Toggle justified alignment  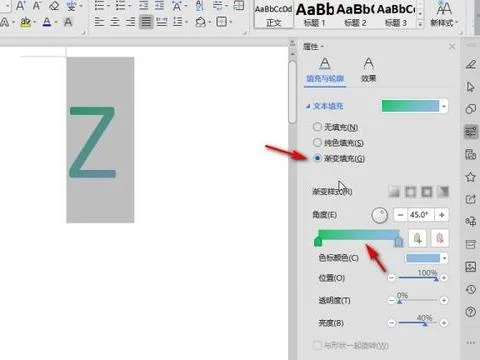pyautogui.click(x=146, y=22)
